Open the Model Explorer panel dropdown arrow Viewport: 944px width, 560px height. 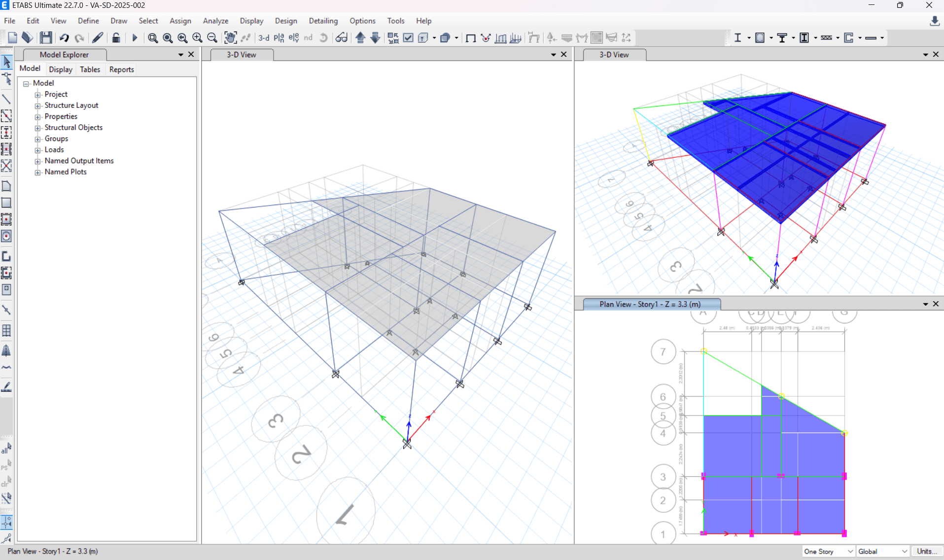click(x=181, y=55)
